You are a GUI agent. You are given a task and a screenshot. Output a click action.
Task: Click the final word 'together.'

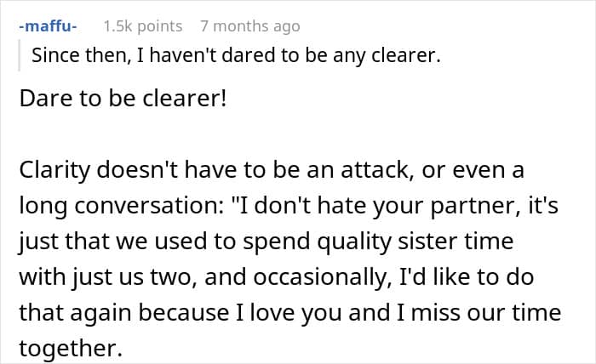(x=71, y=349)
